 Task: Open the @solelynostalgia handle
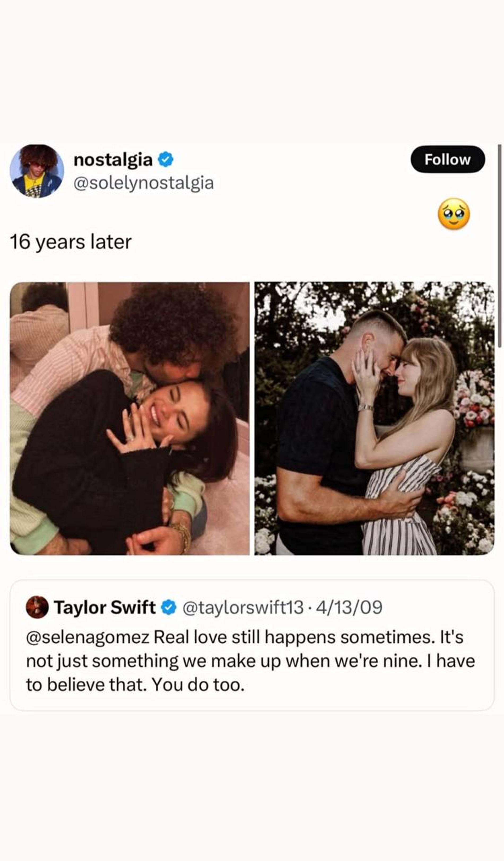[x=144, y=183]
